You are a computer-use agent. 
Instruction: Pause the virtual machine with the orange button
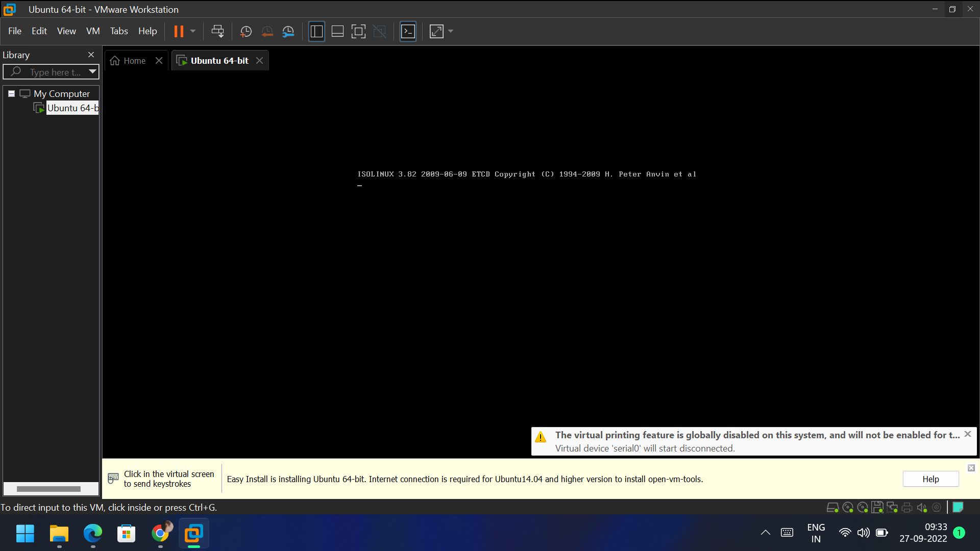tap(178, 32)
